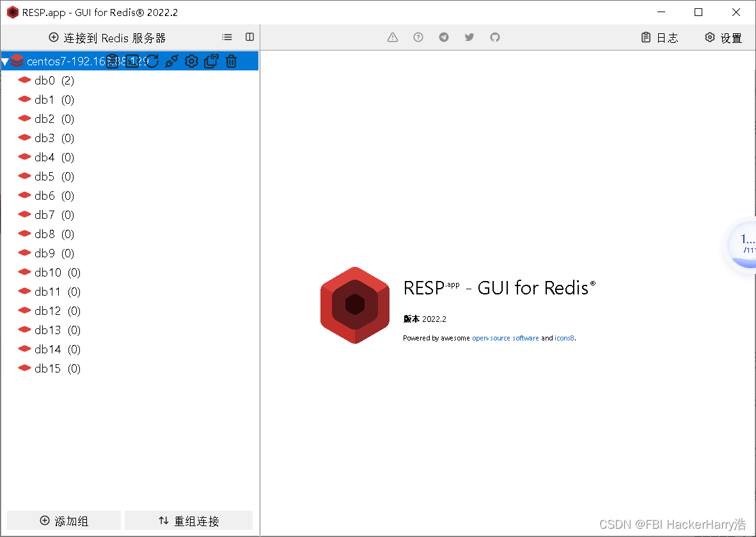The image size is (756, 537).
Task: Disconnect the centos7 server using plug icon
Action: pyautogui.click(x=171, y=61)
